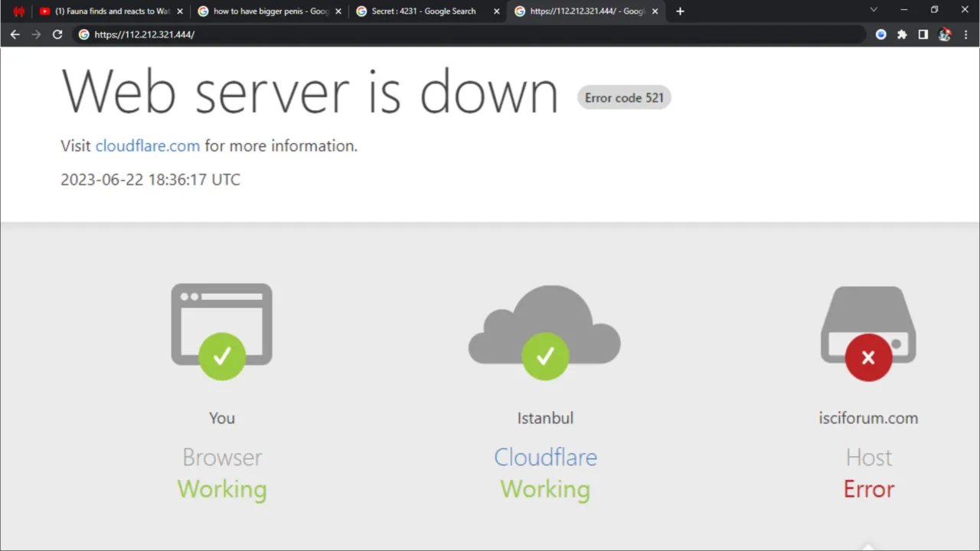Click the 'Browser' label text
The width and height of the screenshot is (980, 551).
(x=222, y=457)
